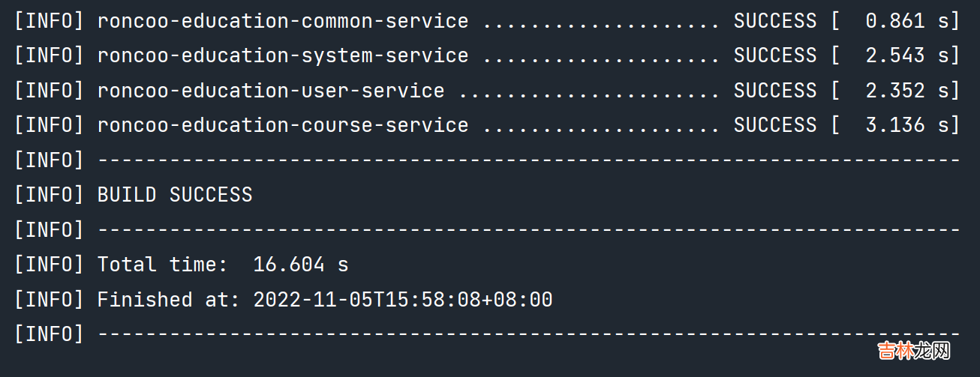
Task: Click the roncoo-education-user-service module name
Action: pos(270,91)
